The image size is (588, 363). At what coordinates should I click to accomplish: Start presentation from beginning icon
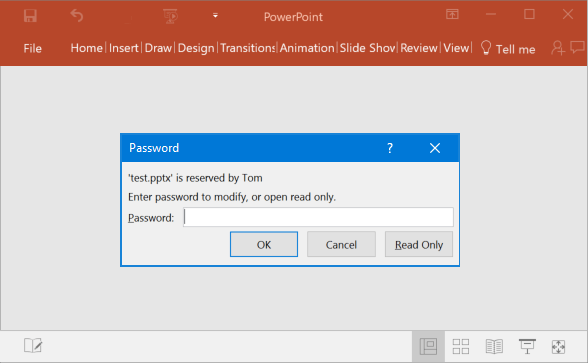(171, 16)
